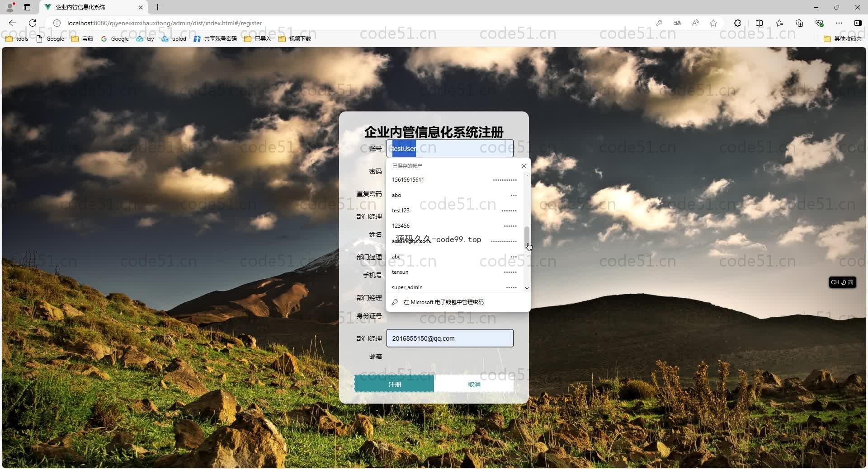Click the email field with 2016855150@qq.com
868x469 pixels.
450,338
